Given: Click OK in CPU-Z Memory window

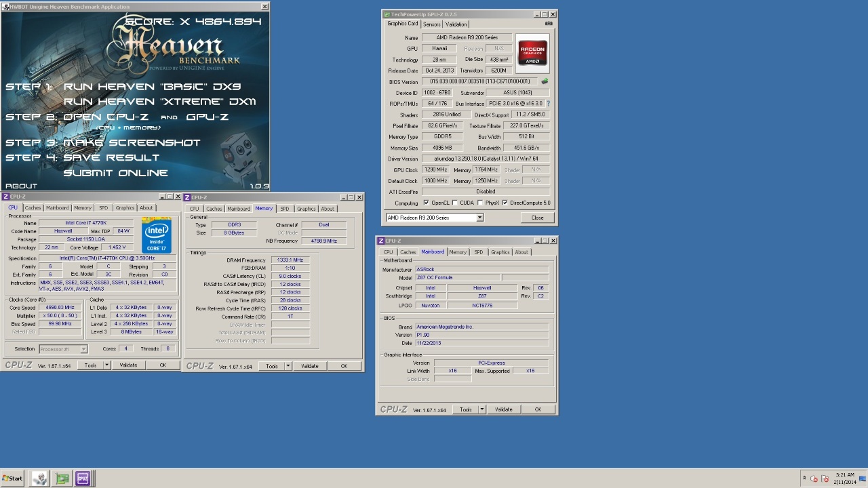Looking at the screenshot, I should click(344, 366).
